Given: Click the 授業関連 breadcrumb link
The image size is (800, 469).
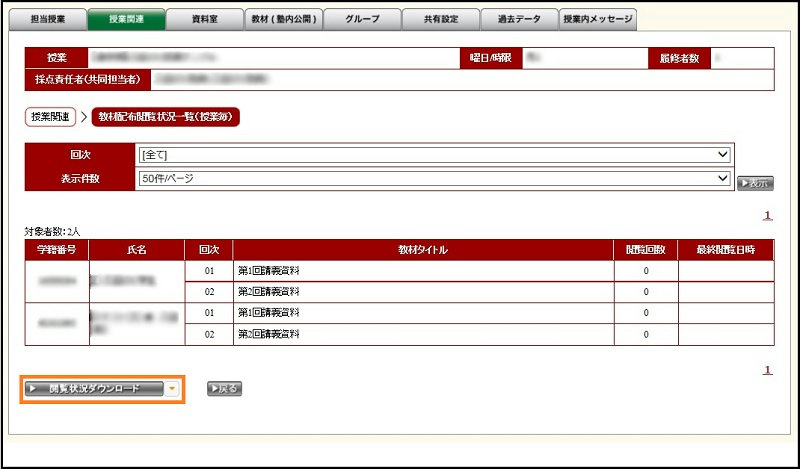Looking at the screenshot, I should click(x=50, y=117).
